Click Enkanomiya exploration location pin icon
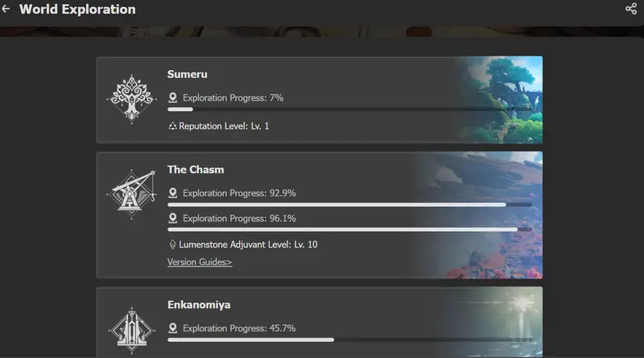This screenshot has width=644, height=358. pos(172,328)
